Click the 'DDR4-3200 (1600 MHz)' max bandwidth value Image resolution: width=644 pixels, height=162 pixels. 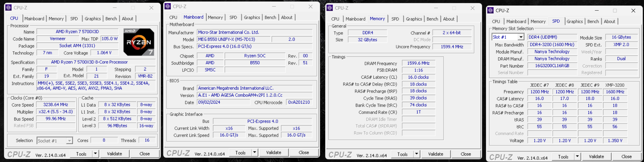(552, 44)
